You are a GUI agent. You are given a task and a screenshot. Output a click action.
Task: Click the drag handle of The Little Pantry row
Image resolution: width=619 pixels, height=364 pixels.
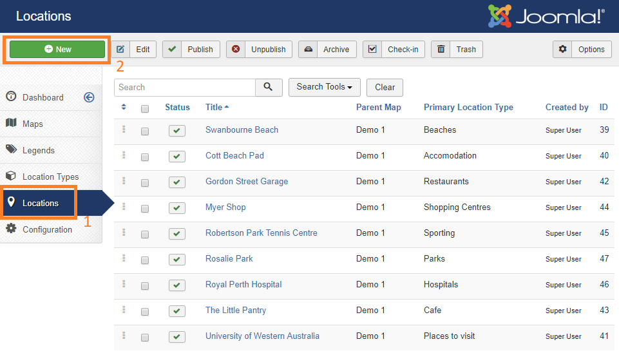pos(124,310)
